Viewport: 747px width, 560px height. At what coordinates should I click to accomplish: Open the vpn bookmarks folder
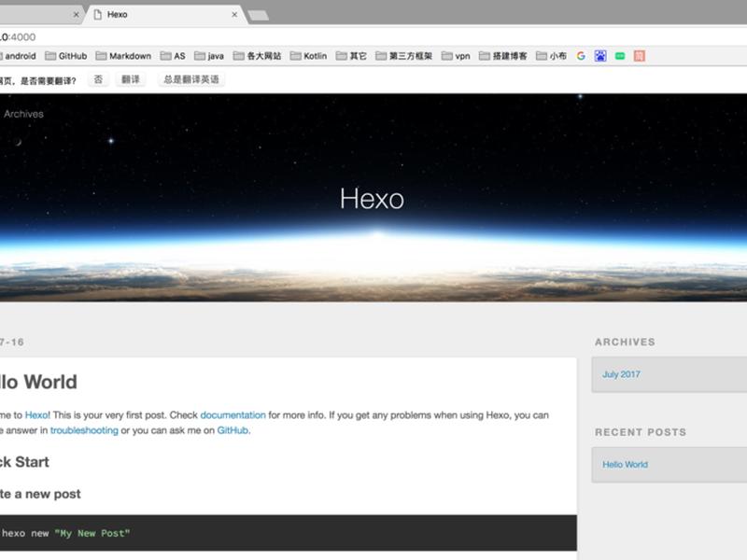point(456,56)
